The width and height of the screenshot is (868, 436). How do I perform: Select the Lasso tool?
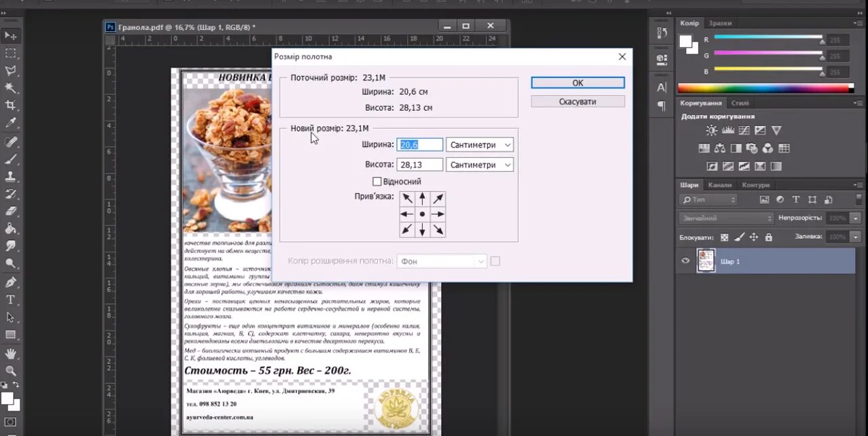click(x=11, y=71)
